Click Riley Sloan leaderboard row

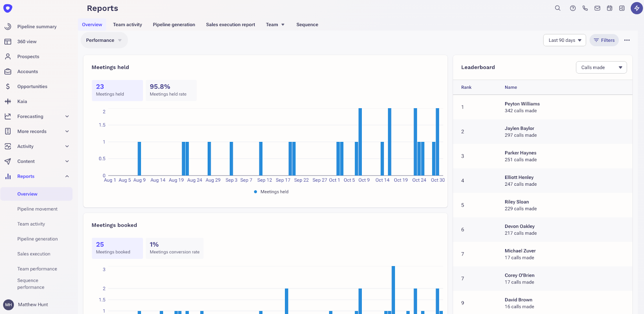coord(543,205)
